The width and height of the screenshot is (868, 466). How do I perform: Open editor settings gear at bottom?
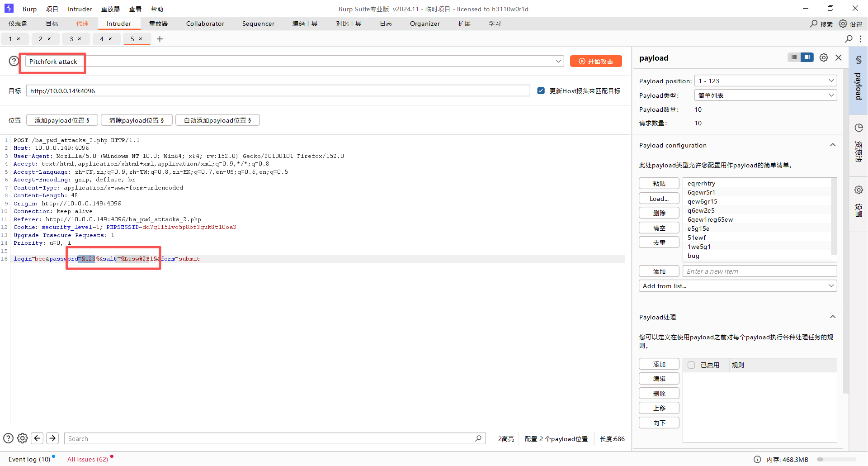(x=23, y=438)
